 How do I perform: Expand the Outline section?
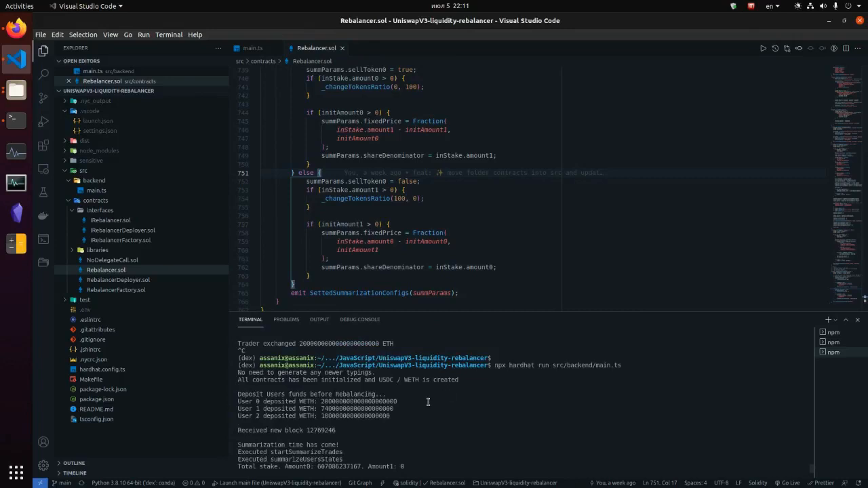(x=59, y=463)
